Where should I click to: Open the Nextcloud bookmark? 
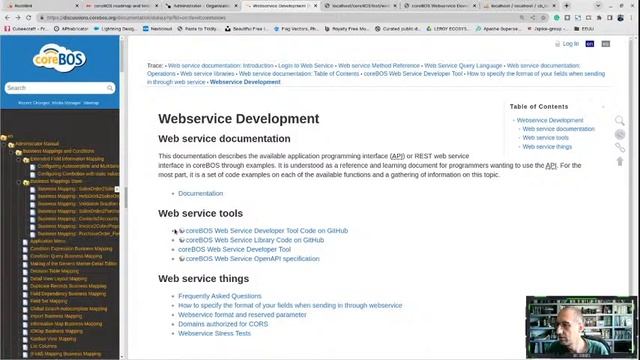pos(158,29)
